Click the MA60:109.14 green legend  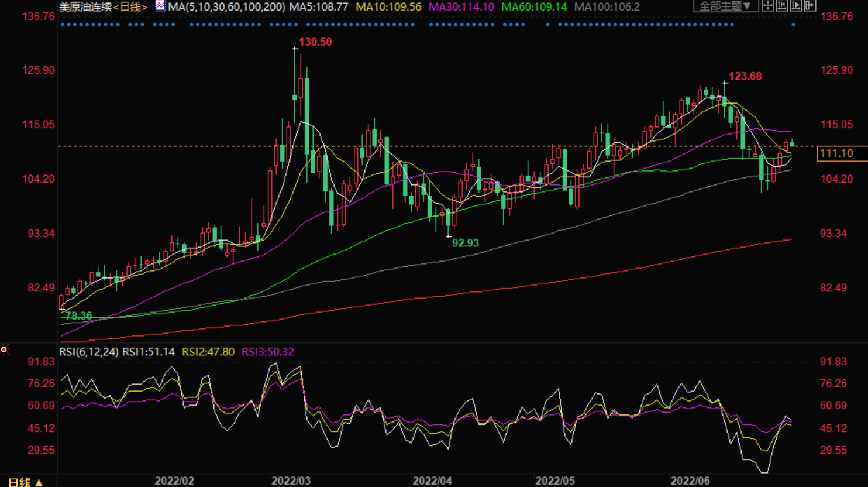pyautogui.click(x=534, y=7)
